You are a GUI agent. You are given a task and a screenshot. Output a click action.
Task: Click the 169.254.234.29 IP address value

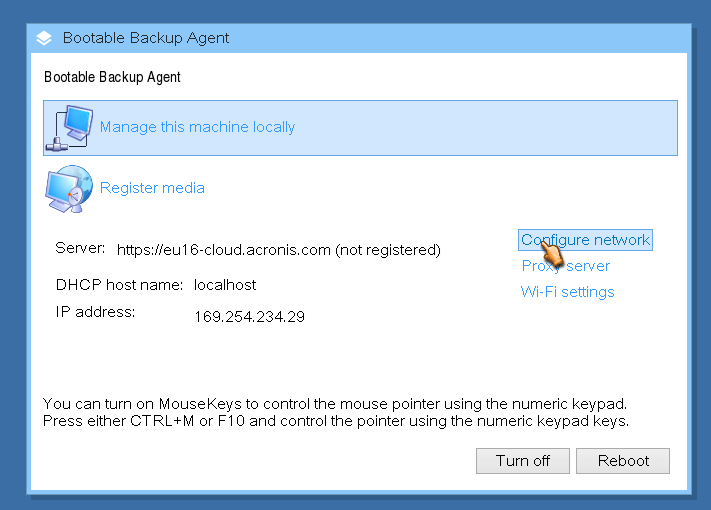[249, 317]
